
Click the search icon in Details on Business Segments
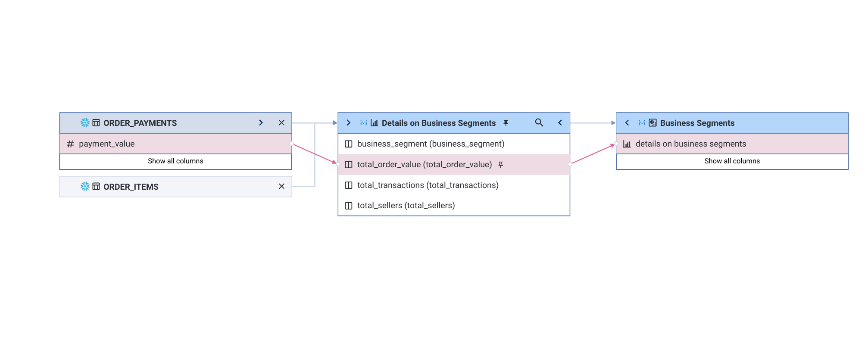tap(539, 123)
